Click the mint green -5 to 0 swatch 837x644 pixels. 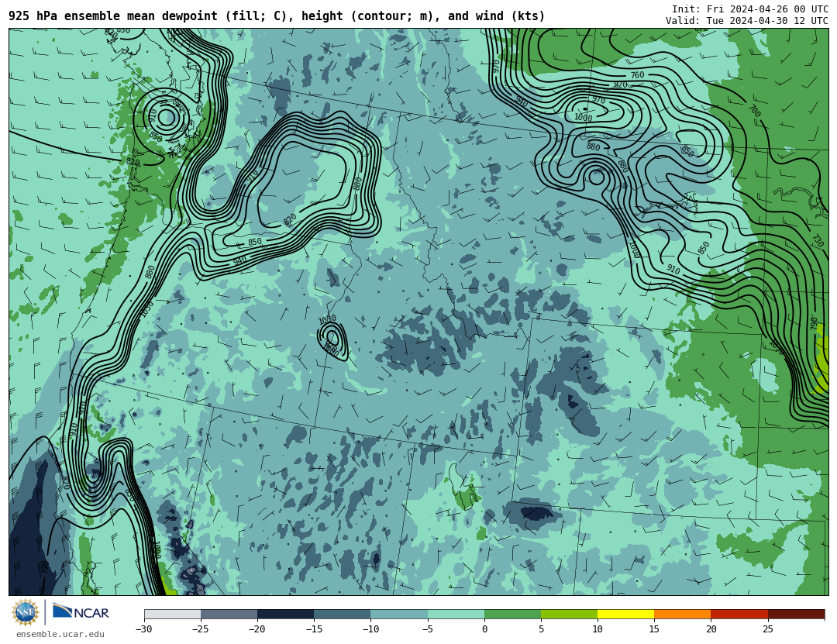pos(456,615)
